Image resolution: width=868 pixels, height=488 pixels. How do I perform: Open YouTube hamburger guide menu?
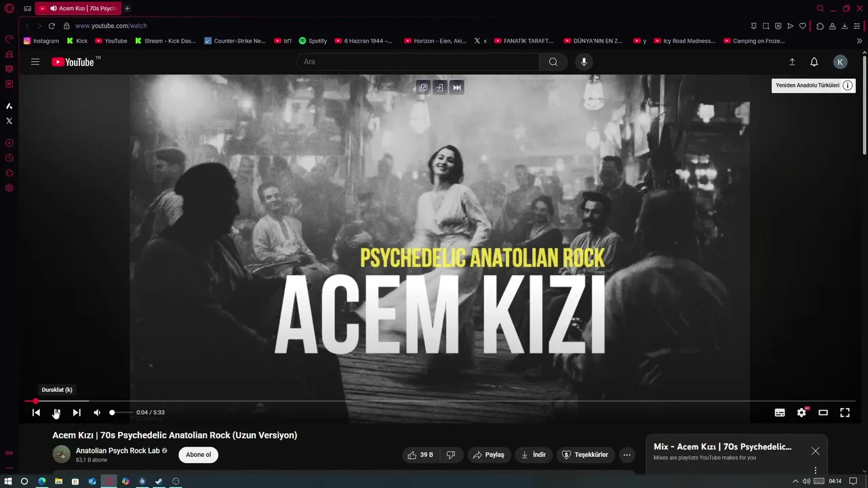tap(35, 62)
